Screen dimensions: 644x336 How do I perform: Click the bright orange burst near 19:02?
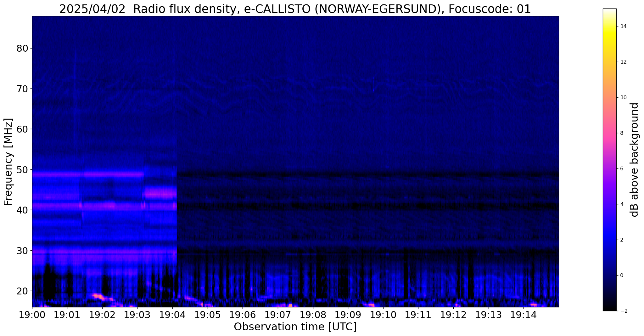(98, 296)
